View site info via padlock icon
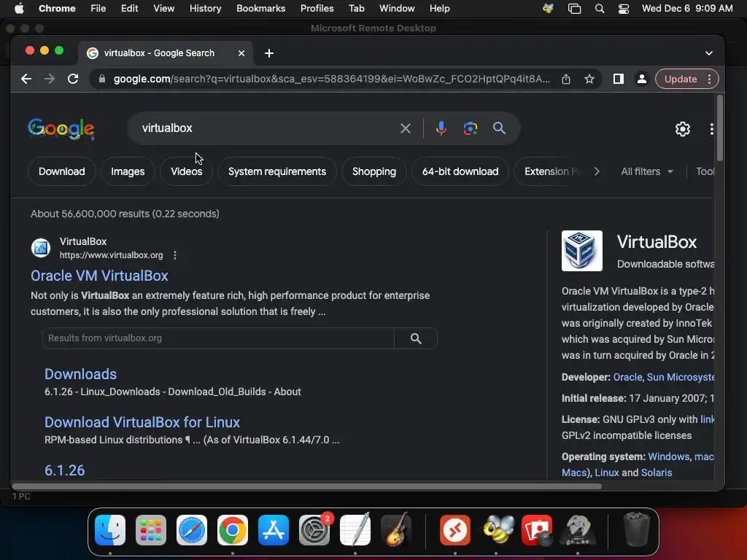747x560 pixels. point(102,79)
